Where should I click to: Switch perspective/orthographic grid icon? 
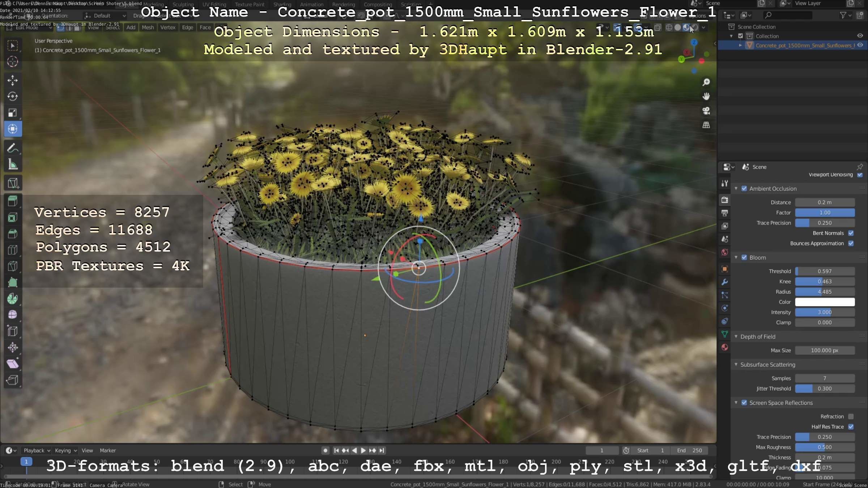[706, 125]
